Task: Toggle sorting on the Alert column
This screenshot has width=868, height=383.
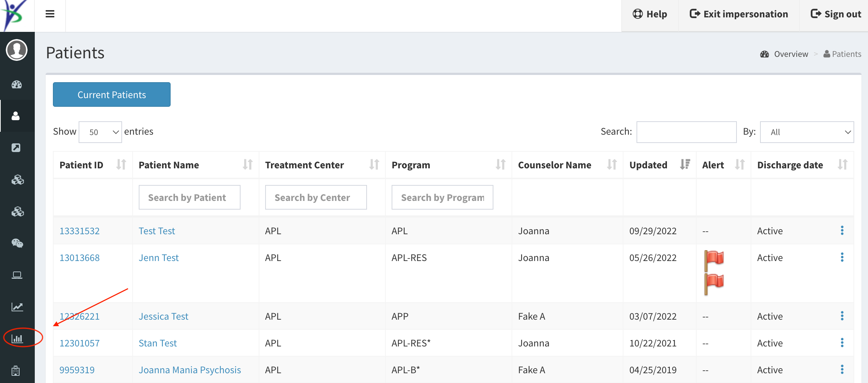Action: pyautogui.click(x=740, y=165)
